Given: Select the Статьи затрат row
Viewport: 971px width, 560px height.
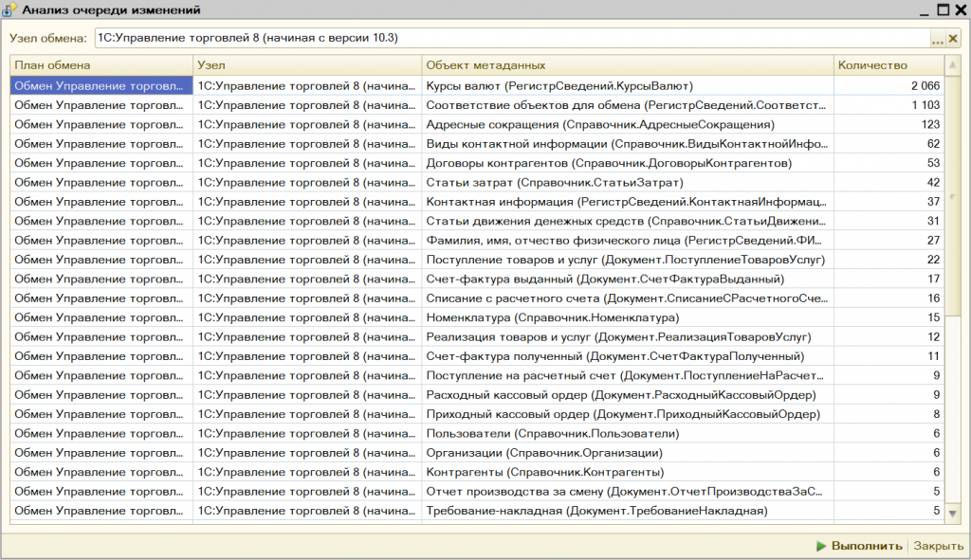Looking at the screenshot, I should tap(477, 183).
